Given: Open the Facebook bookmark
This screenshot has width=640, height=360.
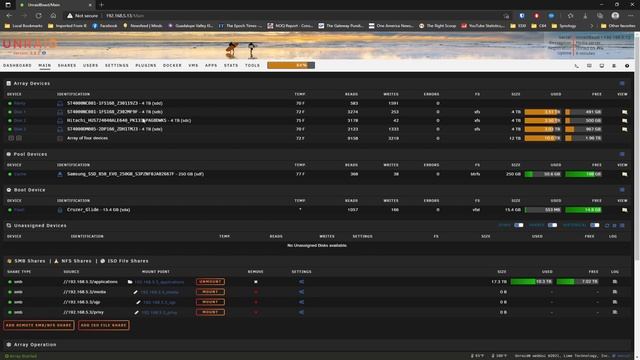Looking at the screenshot, I should (x=104, y=25).
